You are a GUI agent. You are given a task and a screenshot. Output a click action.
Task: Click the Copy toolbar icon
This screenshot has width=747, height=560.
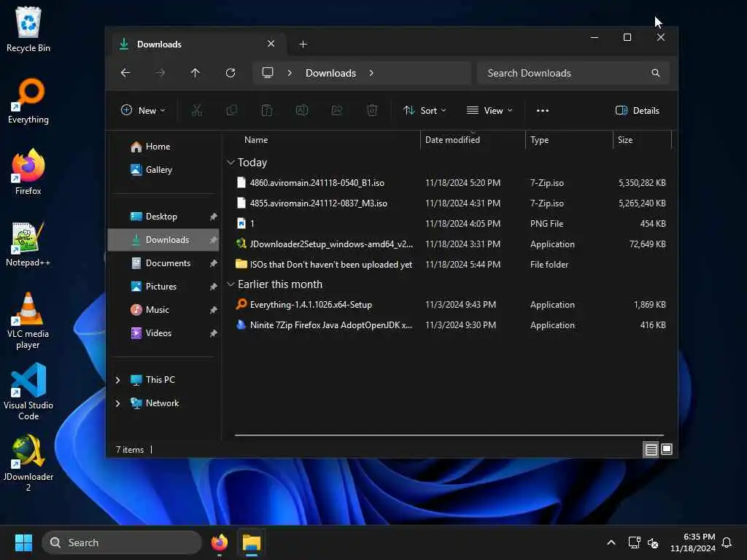232,111
